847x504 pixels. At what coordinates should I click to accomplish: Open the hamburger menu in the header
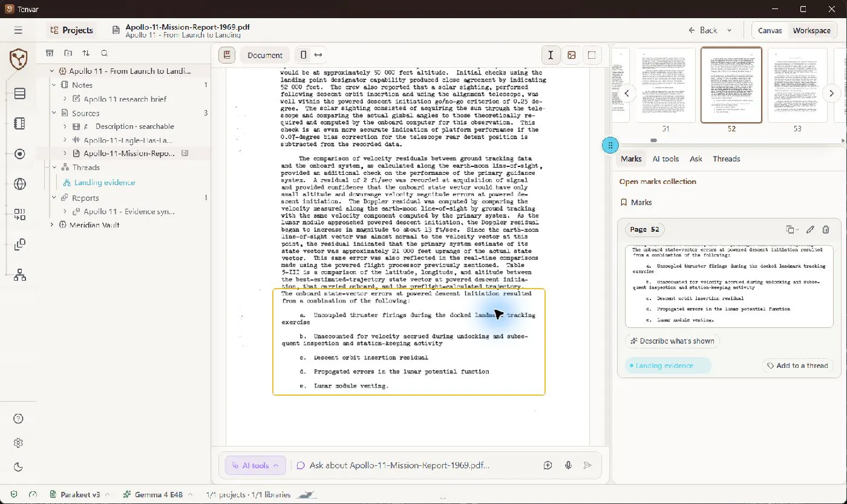(x=18, y=30)
